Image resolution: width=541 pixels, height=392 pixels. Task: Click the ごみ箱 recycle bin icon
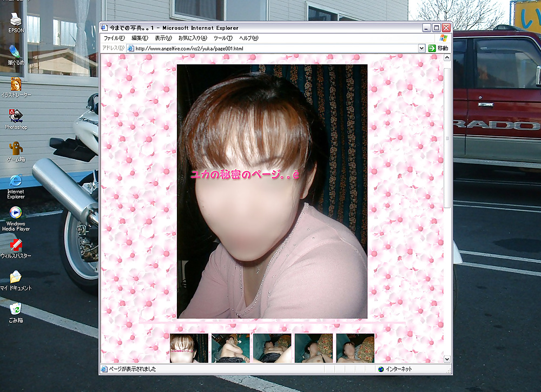tap(16, 310)
